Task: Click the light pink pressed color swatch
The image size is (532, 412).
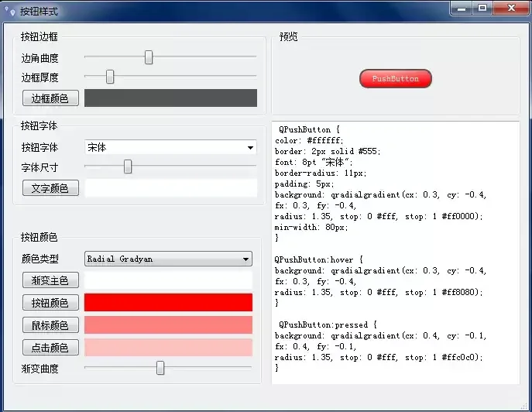Action: [168, 348]
